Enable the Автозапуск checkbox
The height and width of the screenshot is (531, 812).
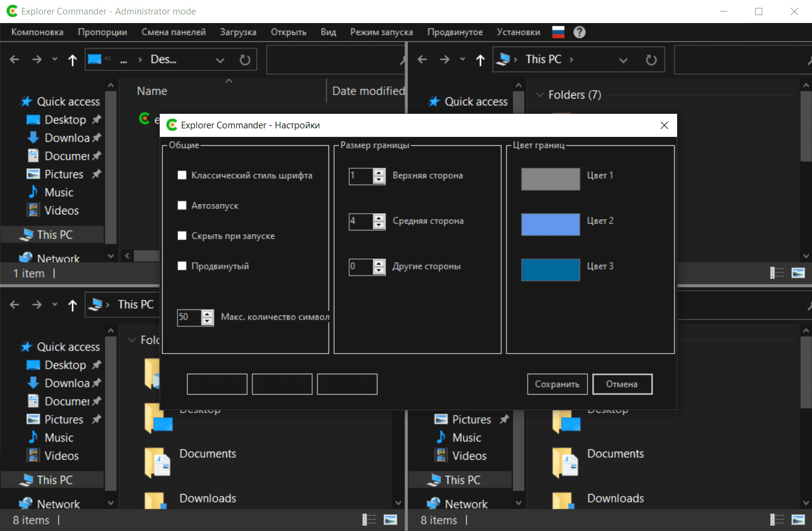[x=182, y=206]
